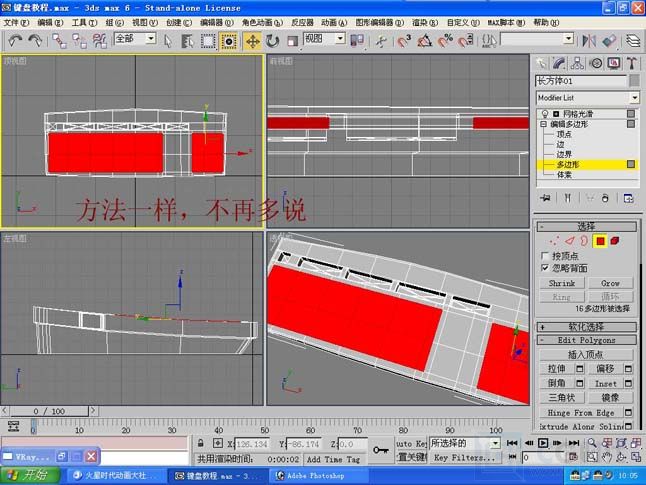The width and height of the screenshot is (646, 485).
Task: Collapse the 选择 rollout
Action: click(586, 226)
